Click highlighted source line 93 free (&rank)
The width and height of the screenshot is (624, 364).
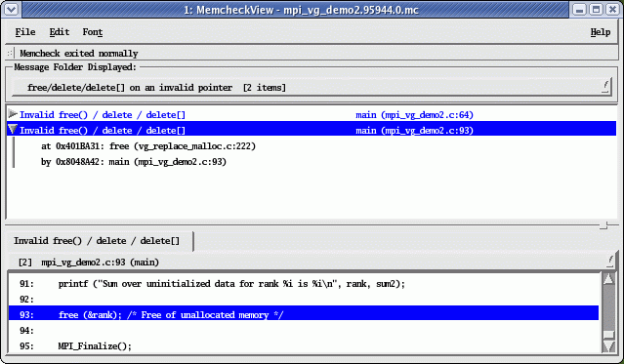(x=304, y=314)
